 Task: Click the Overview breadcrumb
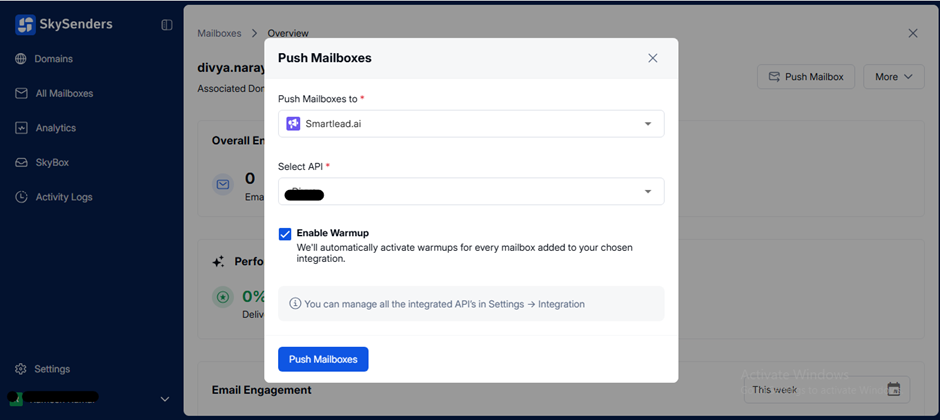click(288, 34)
